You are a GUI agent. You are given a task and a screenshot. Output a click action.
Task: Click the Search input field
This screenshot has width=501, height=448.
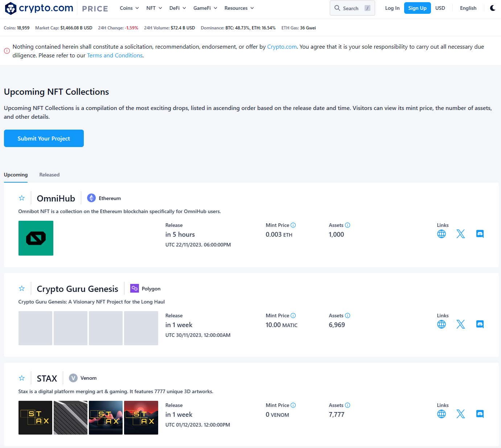pos(352,8)
